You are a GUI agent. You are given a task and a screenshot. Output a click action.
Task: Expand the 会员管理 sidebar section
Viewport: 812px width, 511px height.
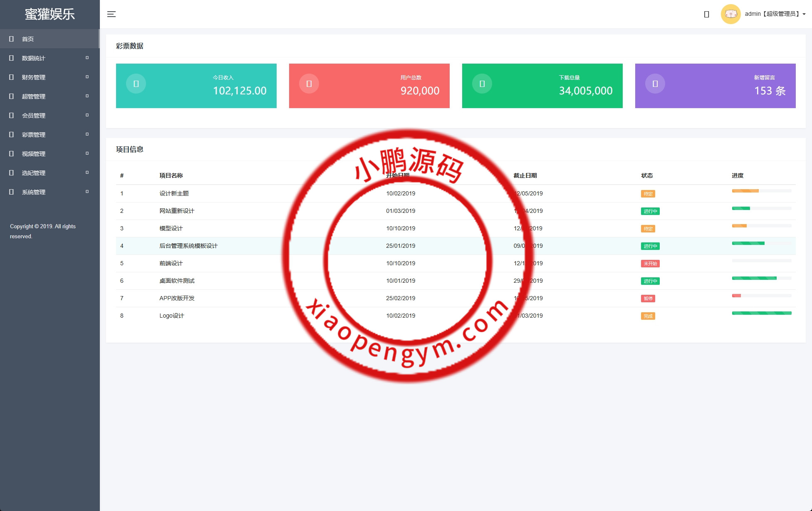click(x=33, y=116)
